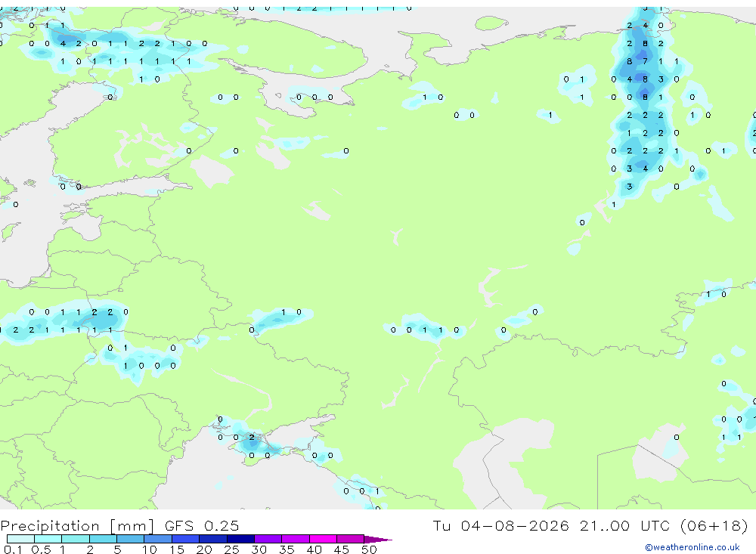The height and width of the screenshot is (554, 756).
Task: Pick the 0.1–0.5 mm legend color
Action: click(x=20, y=539)
